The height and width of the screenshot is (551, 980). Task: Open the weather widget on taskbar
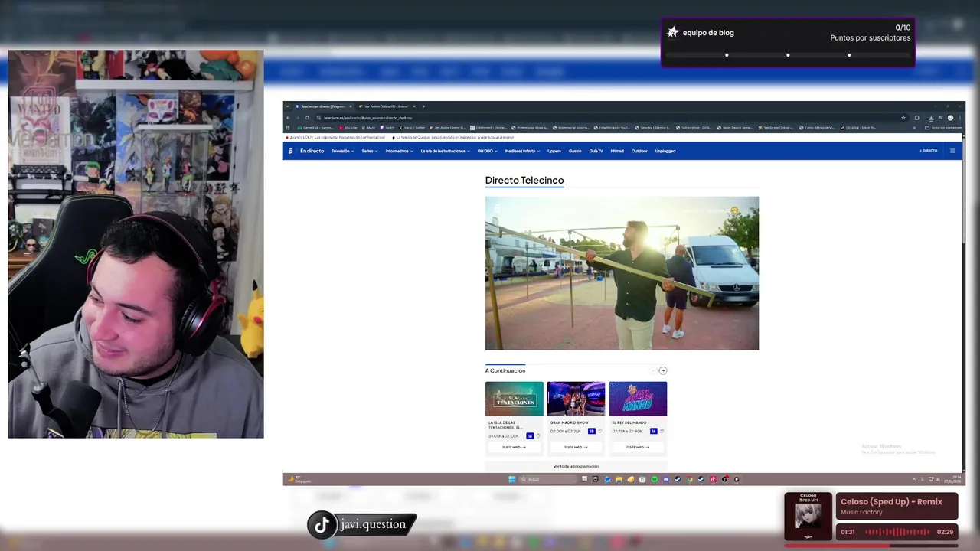point(299,480)
